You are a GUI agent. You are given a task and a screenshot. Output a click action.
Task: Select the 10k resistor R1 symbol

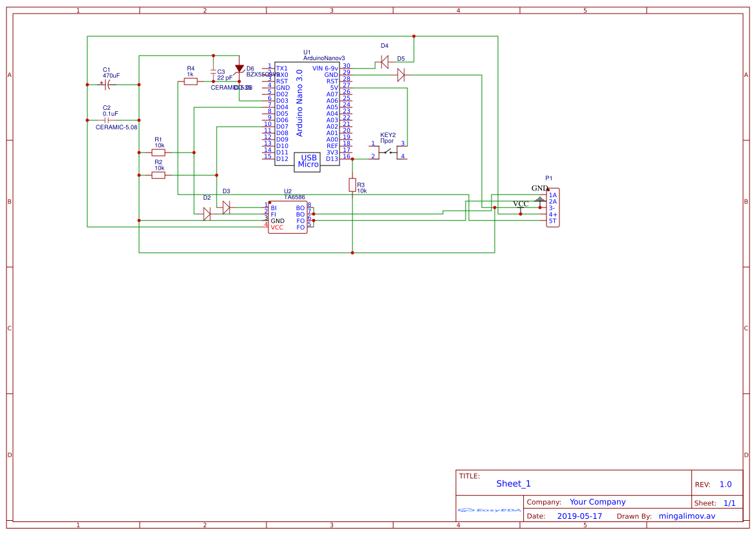(x=158, y=152)
